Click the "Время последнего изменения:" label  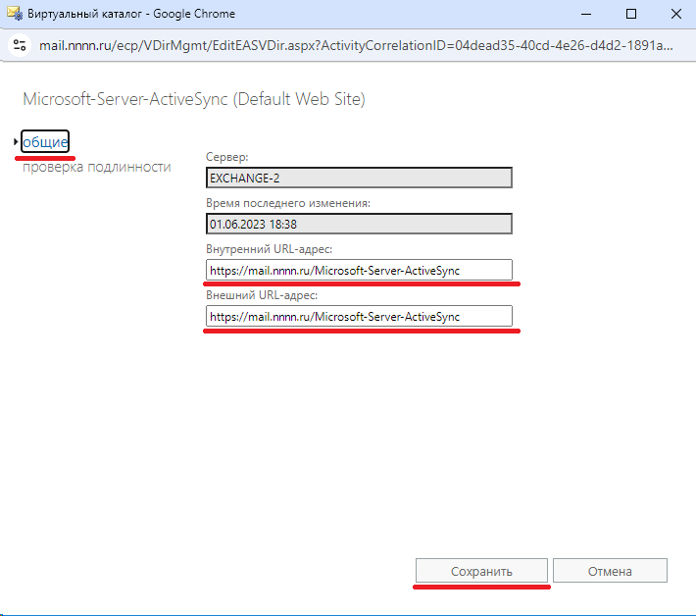point(288,203)
